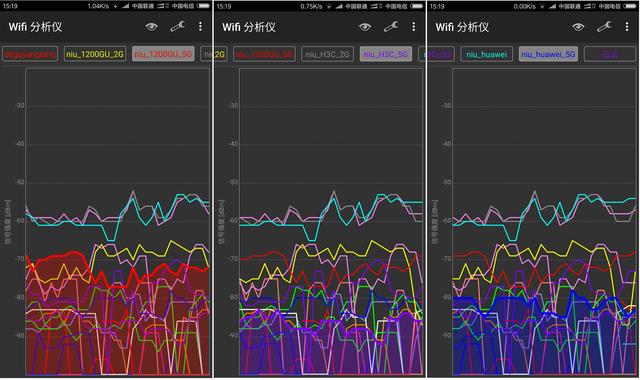This screenshot has height=380, width=640.
Task: Click the Wifi 分析仪 title in right panel
Action: click(462, 27)
